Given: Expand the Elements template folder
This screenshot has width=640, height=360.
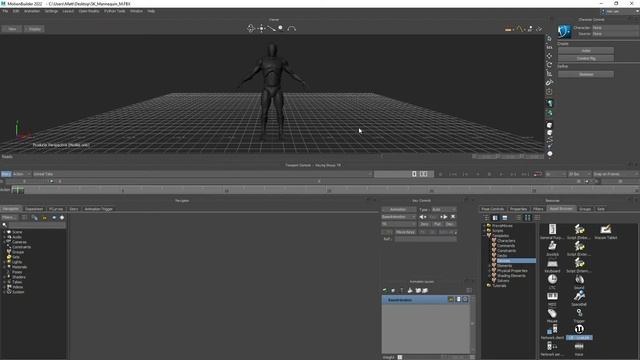Looking at the screenshot, I should click(490, 266).
